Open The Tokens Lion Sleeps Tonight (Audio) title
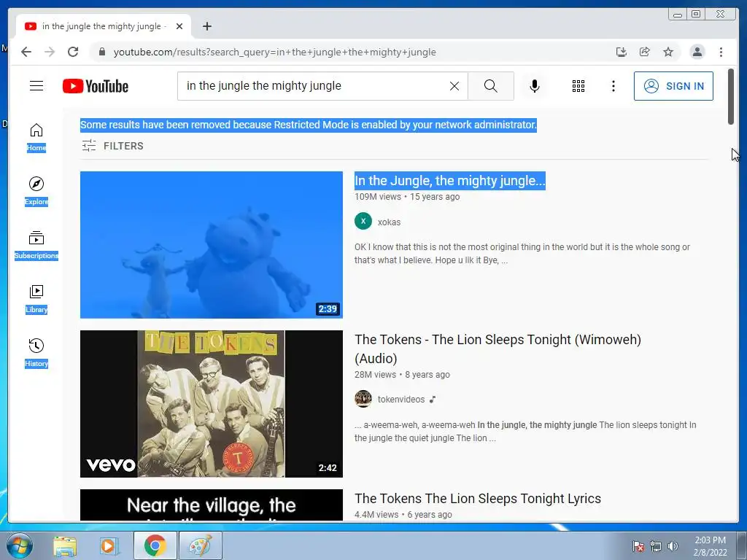Screen dimensions: 747x560 pos(498,349)
